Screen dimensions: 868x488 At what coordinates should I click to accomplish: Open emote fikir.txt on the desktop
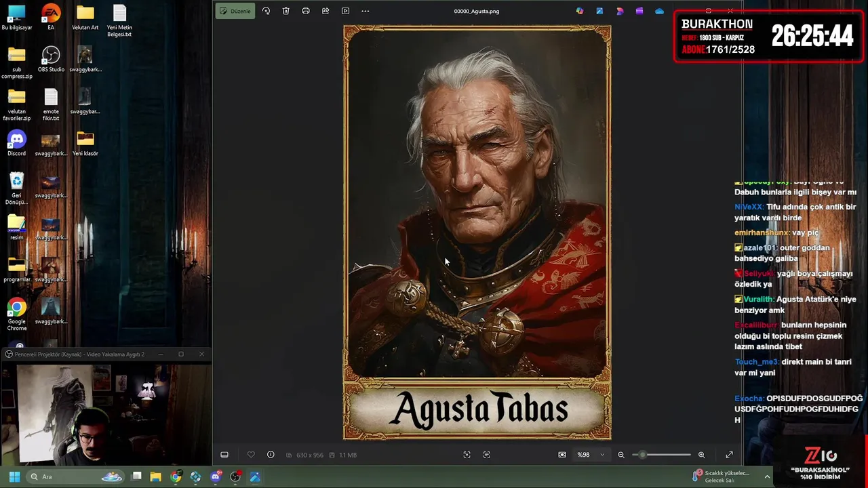51,105
